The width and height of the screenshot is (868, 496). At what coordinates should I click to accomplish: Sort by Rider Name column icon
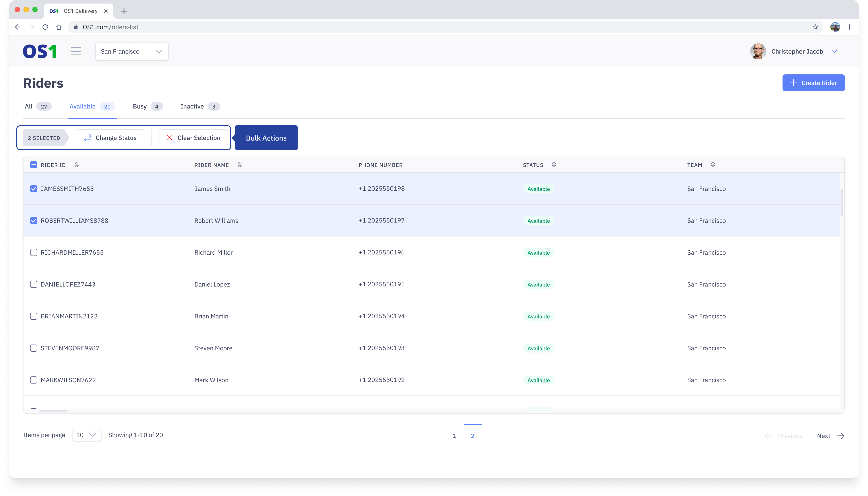(x=240, y=165)
